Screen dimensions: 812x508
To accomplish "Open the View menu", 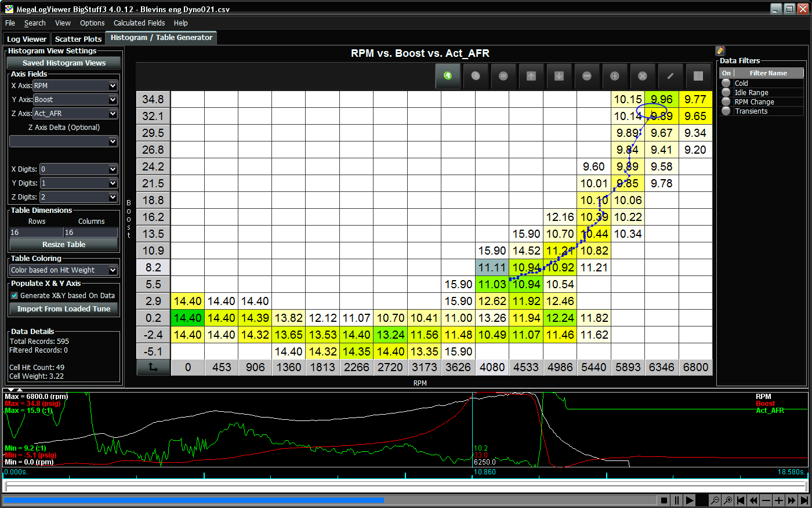I will click(x=63, y=23).
